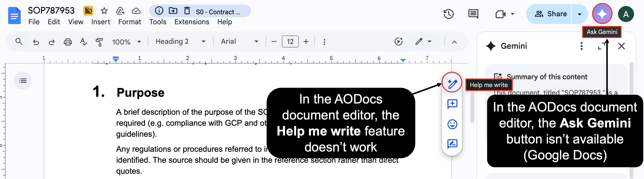The height and width of the screenshot is (179, 644).
Task: View the cloud saved document status
Action: click(x=136, y=11)
